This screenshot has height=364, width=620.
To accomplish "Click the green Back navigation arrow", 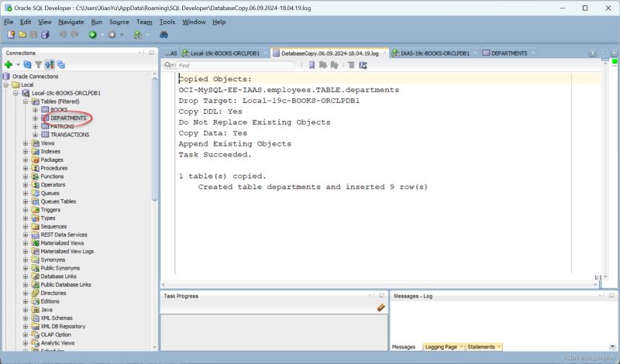I will [x=92, y=35].
